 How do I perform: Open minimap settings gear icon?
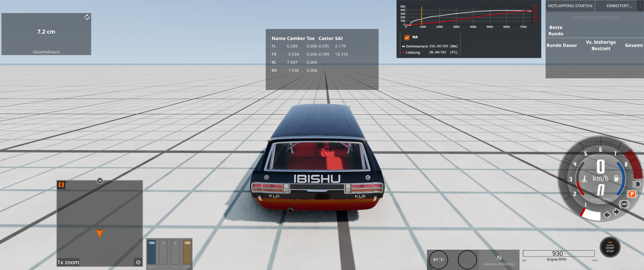(x=138, y=262)
